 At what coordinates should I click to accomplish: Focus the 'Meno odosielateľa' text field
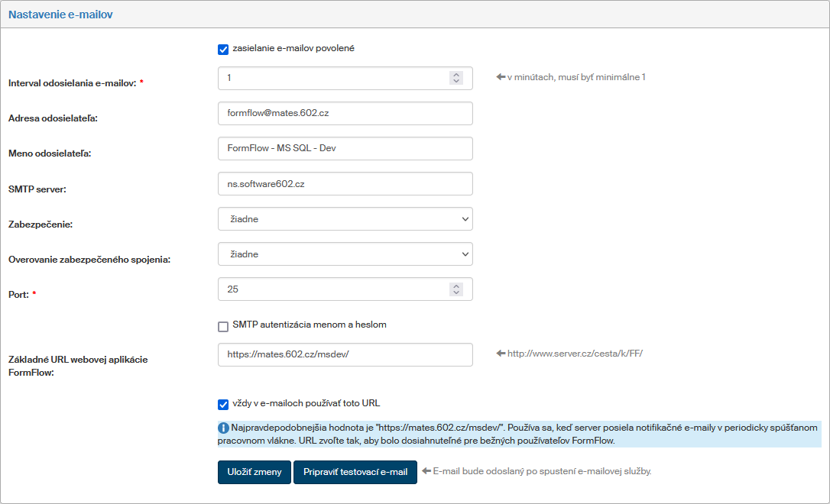pos(345,148)
